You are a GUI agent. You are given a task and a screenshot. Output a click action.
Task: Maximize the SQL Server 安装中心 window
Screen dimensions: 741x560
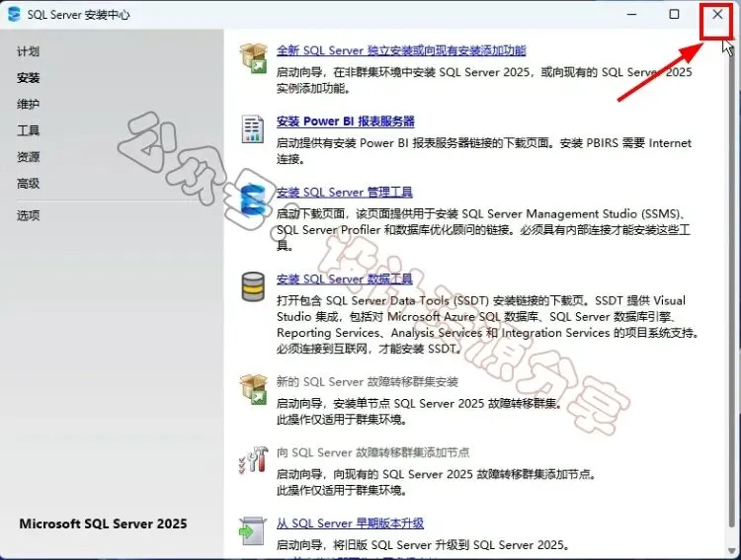(675, 14)
